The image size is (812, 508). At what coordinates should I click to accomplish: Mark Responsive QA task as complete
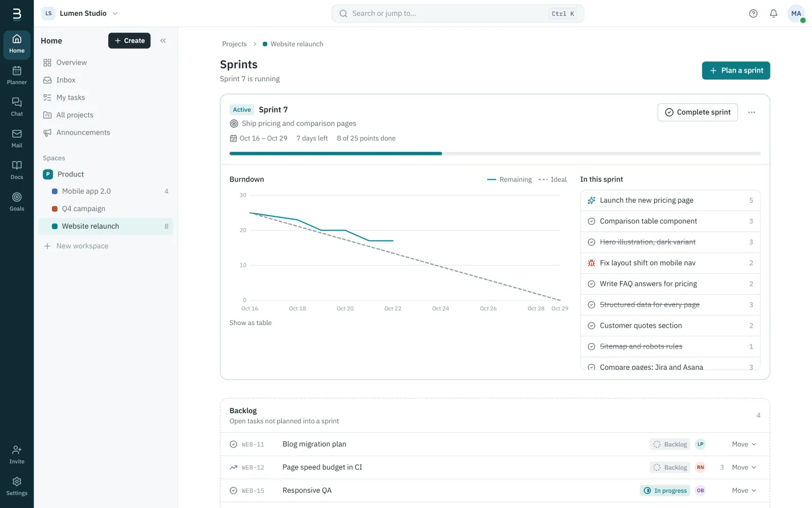(233, 490)
